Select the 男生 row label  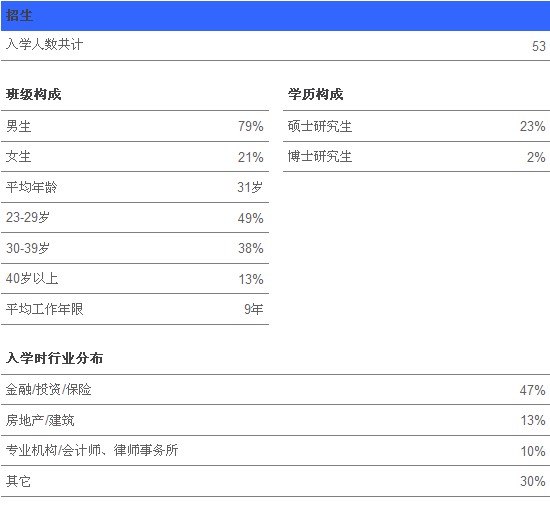[19, 126]
